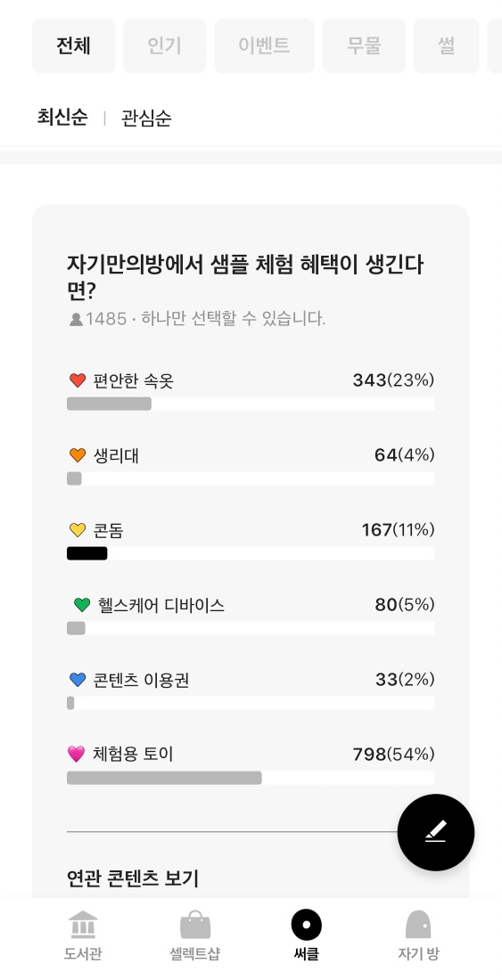Select the 콘텐츠 이용권 poll choice
Screen dimensions: 502x980
[x=251, y=690]
